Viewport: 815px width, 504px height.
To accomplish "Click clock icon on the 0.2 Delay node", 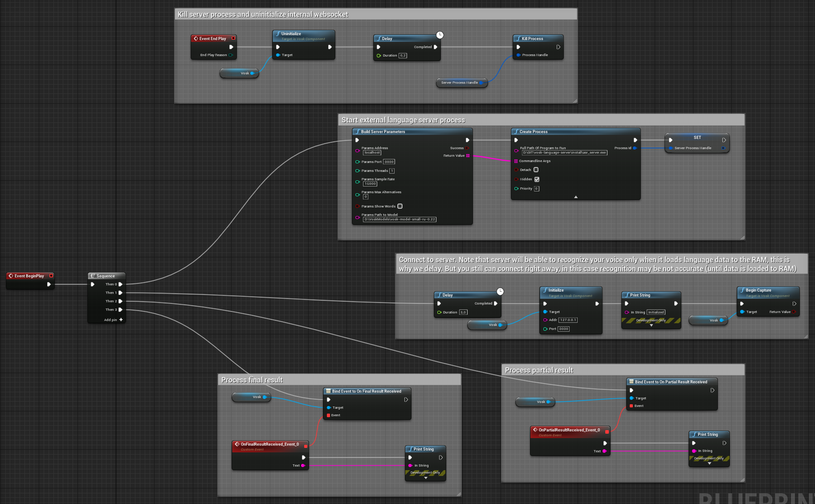I will [440, 35].
